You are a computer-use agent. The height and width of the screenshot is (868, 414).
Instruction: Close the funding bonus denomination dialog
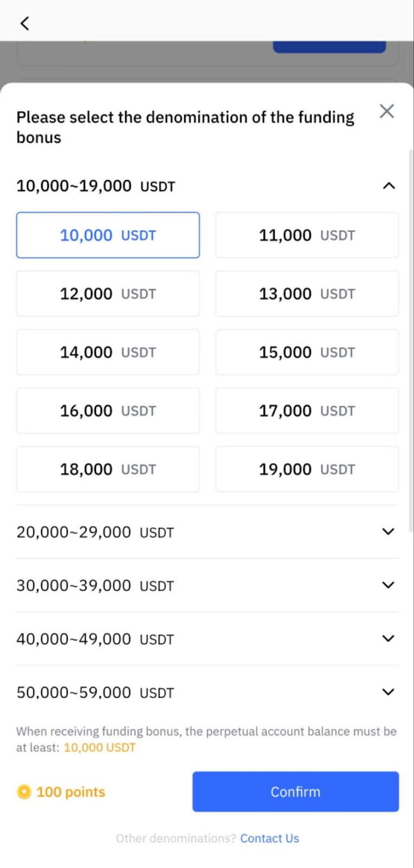pyautogui.click(x=386, y=111)
